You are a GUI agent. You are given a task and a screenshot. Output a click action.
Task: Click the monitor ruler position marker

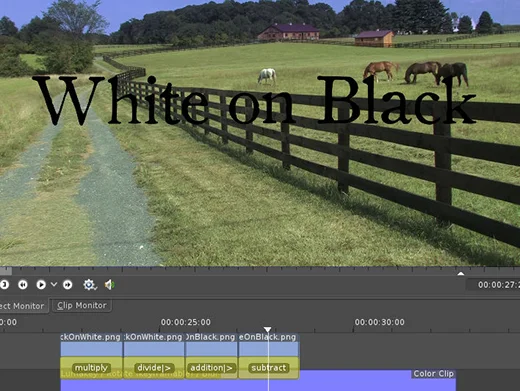(x=461, y=274)
